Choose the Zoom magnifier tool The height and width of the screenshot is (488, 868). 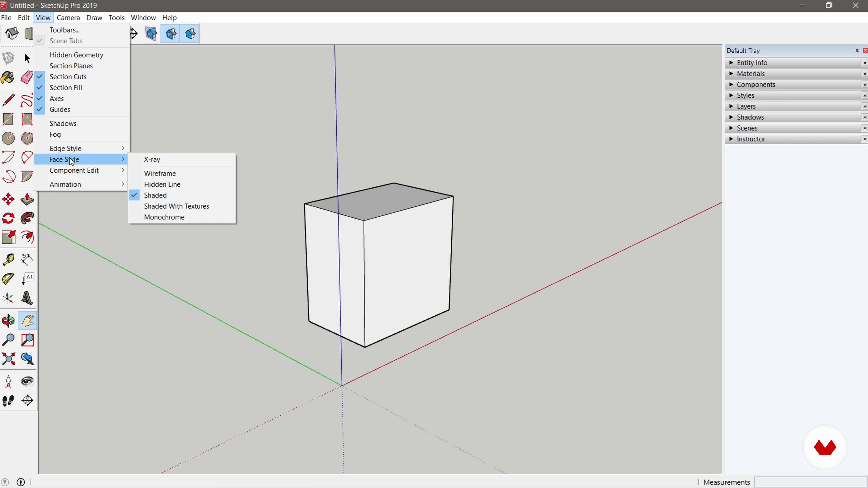tap(8, 340)
